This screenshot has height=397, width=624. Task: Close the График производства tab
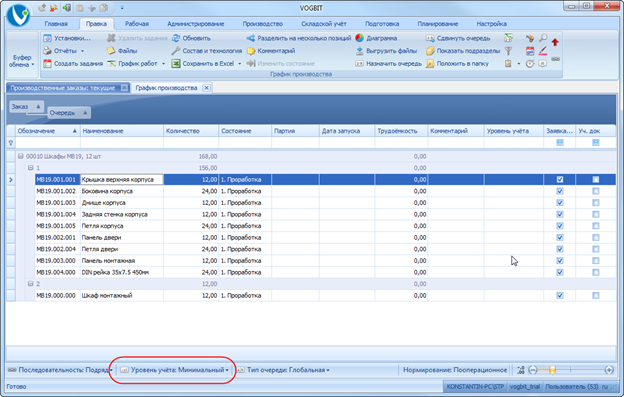[206, 88]
